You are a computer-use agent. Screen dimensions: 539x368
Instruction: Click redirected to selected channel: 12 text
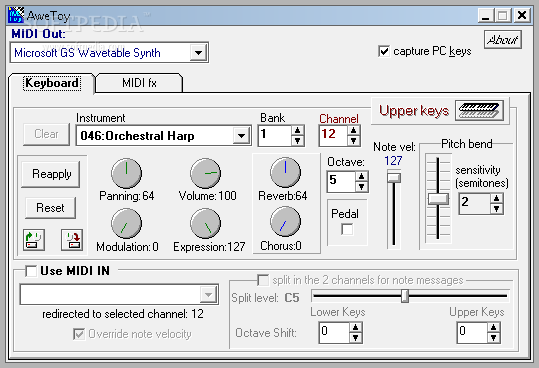click(x=123, y=314)
